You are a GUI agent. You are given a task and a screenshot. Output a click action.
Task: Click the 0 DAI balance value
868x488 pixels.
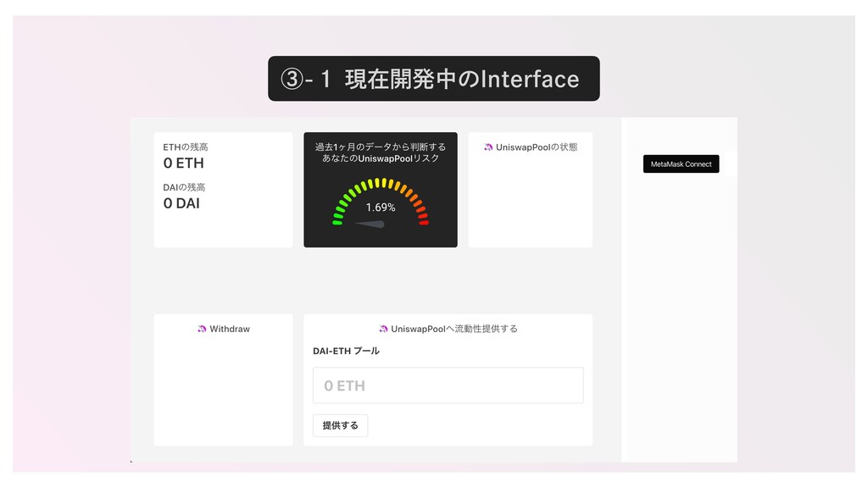coord(181,203)
